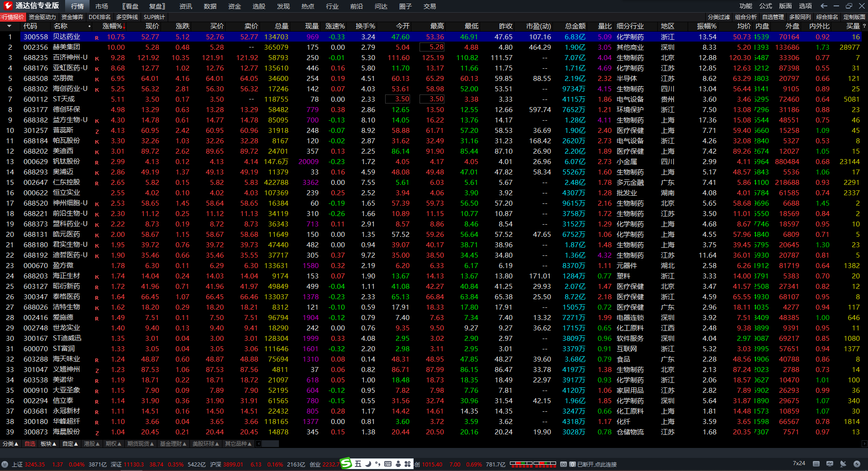
Task: Click the keyboard icon in status bar
Action: 816,464
